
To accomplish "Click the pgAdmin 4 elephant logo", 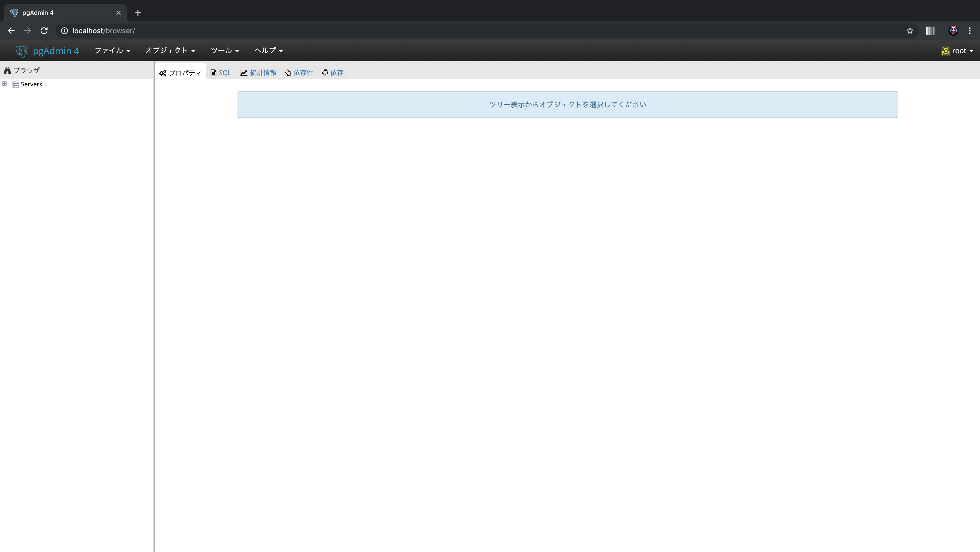I will click(22, 51).
